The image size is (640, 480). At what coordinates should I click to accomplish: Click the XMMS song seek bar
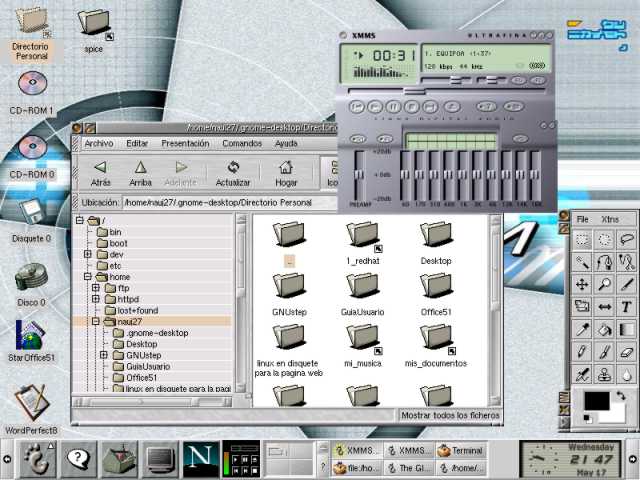(x=447, y=91)
